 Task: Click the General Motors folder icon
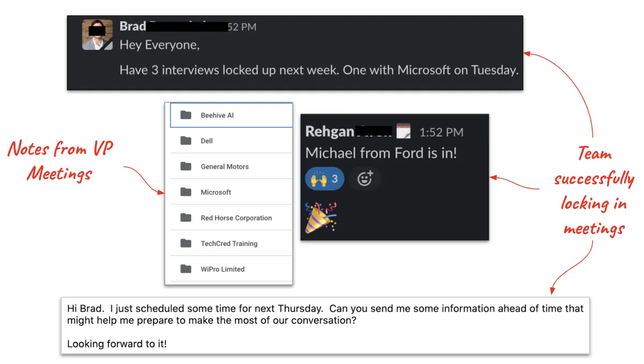click(186, 167)
